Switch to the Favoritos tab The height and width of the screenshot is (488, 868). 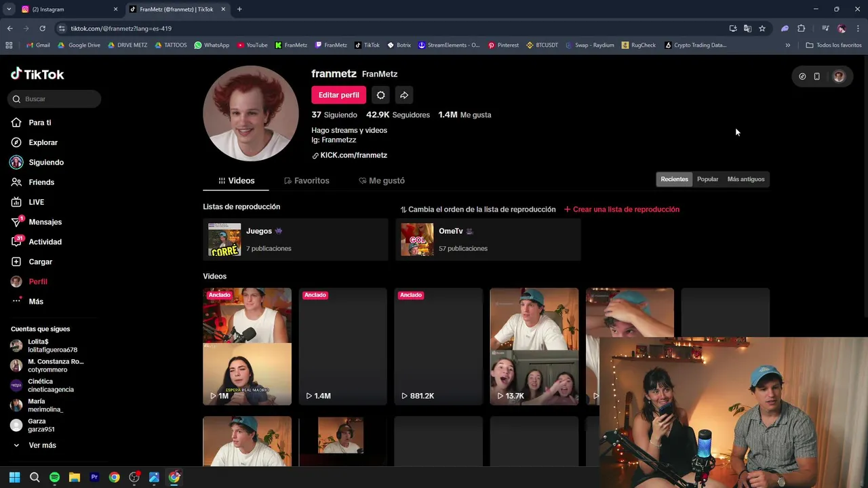(x=307, y=181)
